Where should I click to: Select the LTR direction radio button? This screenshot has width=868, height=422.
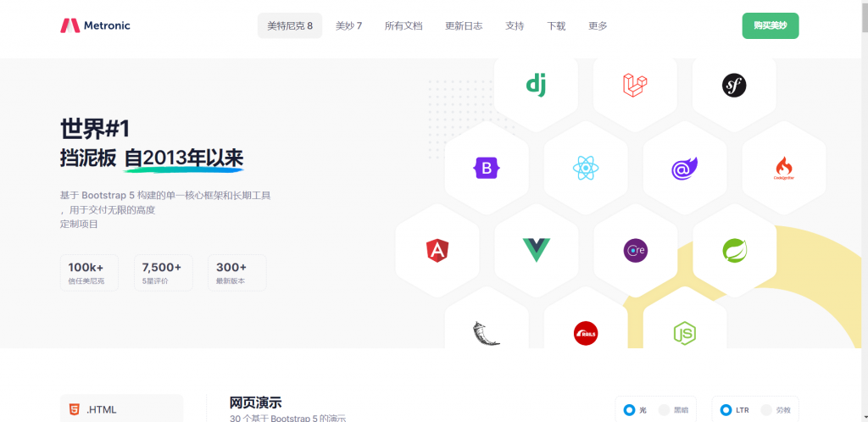coord(726,410)
